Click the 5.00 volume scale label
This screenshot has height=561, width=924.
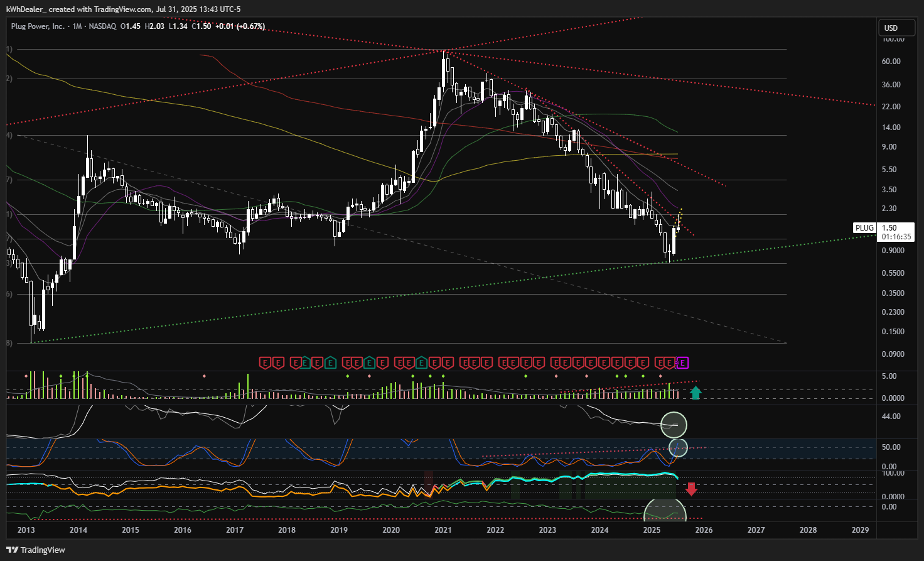pyautogui.click(x=889, y=376)
